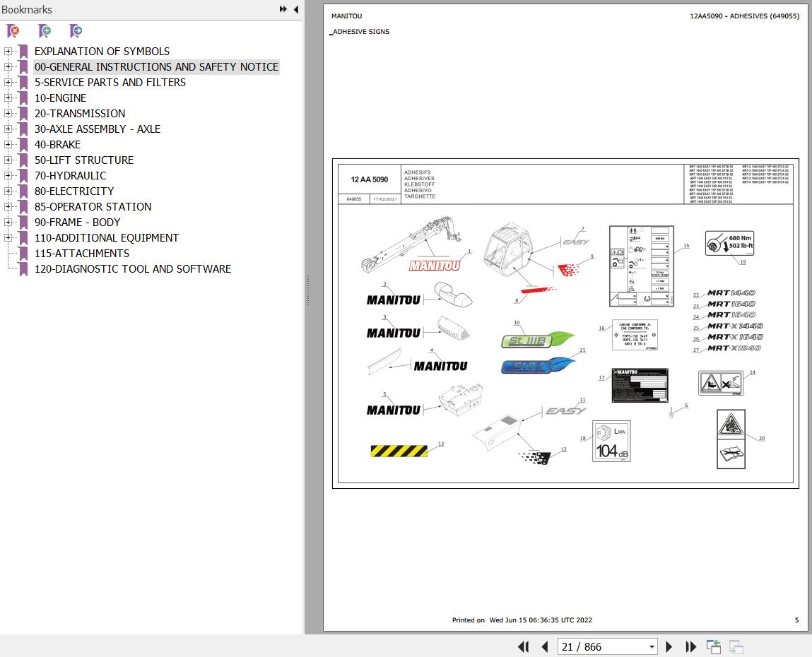
Task: Expand the 10-ENGINE bookmark node
Action: click(x=8, y=98)
